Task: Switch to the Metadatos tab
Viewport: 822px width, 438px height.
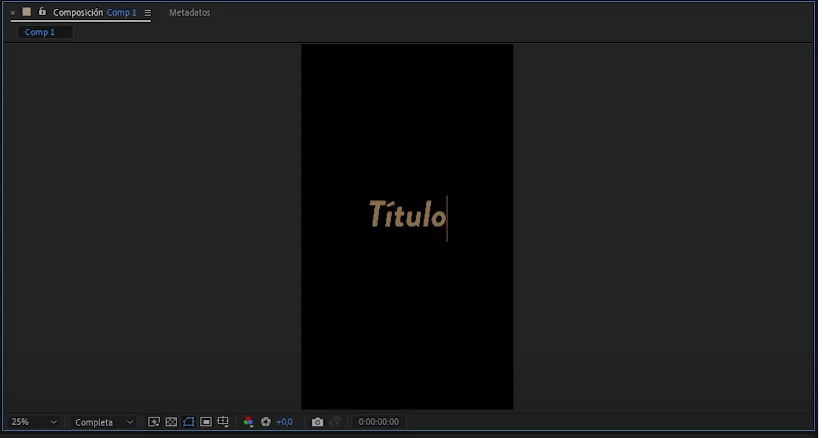Action: (190, 13)
